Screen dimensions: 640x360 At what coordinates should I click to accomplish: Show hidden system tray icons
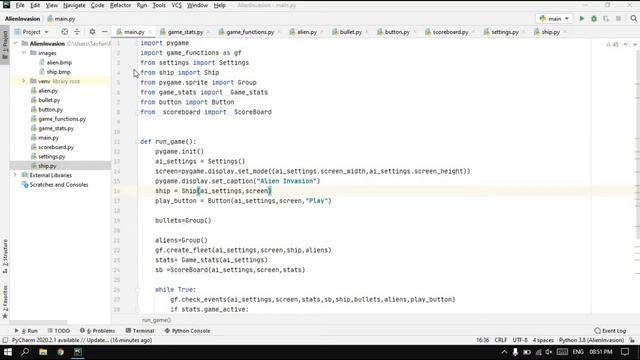(x=504, y=352)
